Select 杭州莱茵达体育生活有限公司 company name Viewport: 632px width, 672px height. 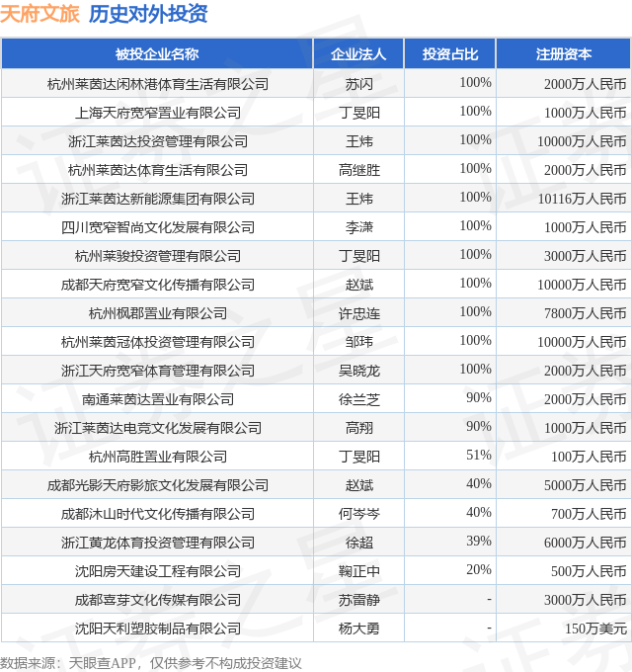tap(158, 170)
